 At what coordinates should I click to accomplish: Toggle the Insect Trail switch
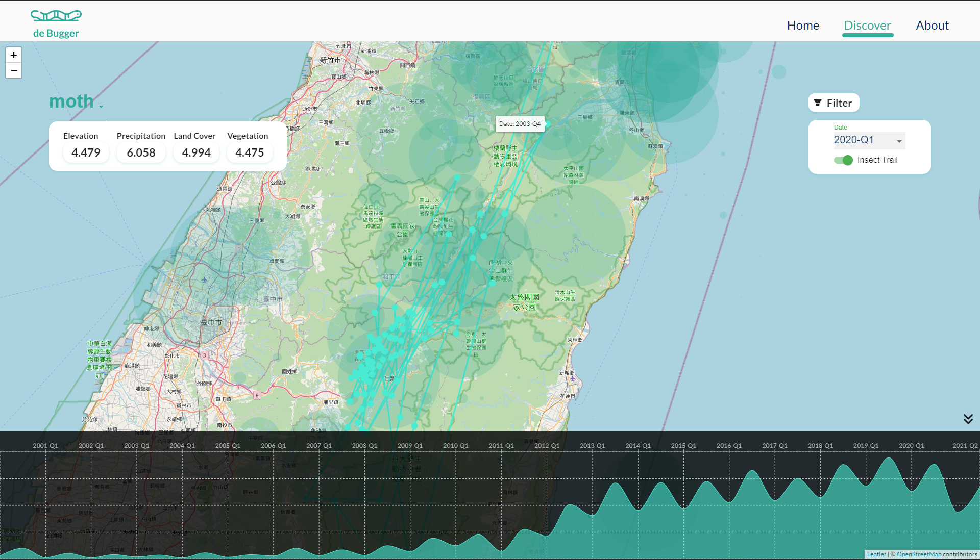[843, 160]
